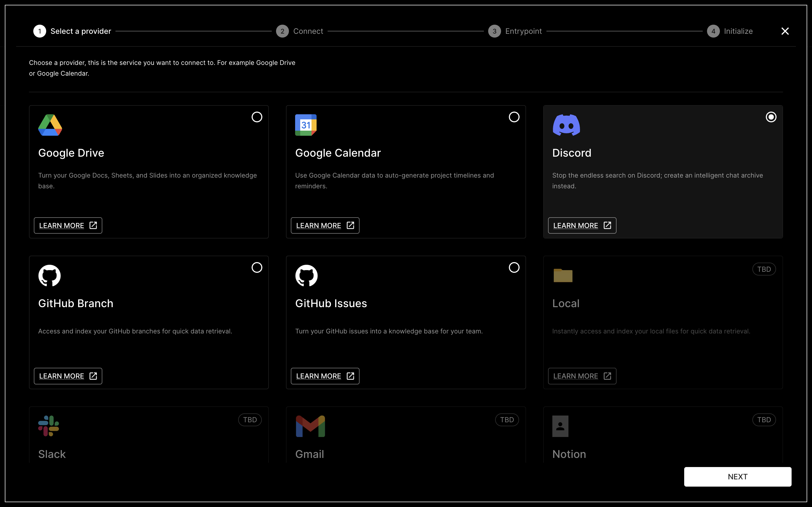Close the provider dialog with X
The image size is (812, 507).
pos(785,31)
